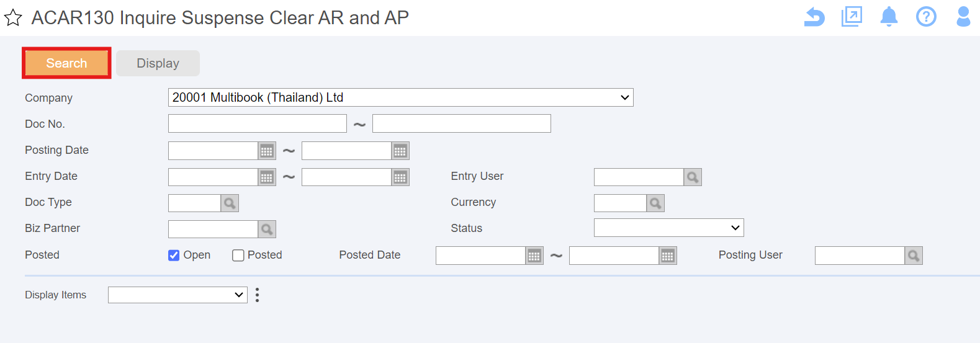This screenshot has height=343, width=980.
Task: Click the orange Search button
Action: click(x=66, y=63)
